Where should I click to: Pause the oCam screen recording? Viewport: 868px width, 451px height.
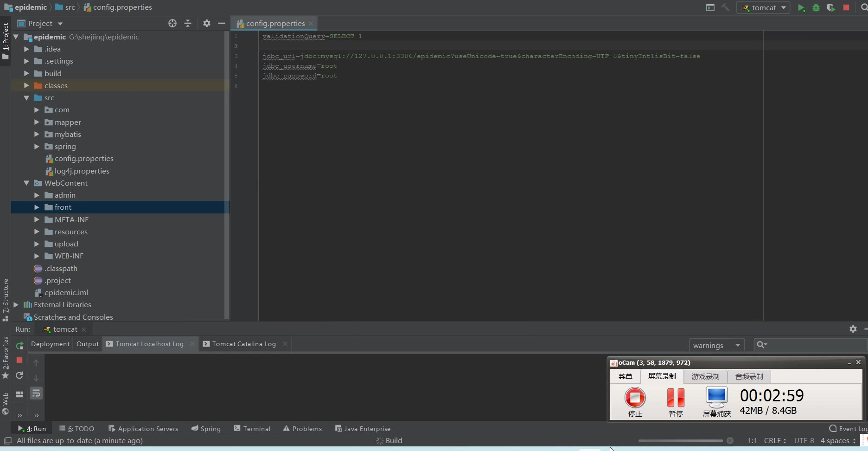676,398
